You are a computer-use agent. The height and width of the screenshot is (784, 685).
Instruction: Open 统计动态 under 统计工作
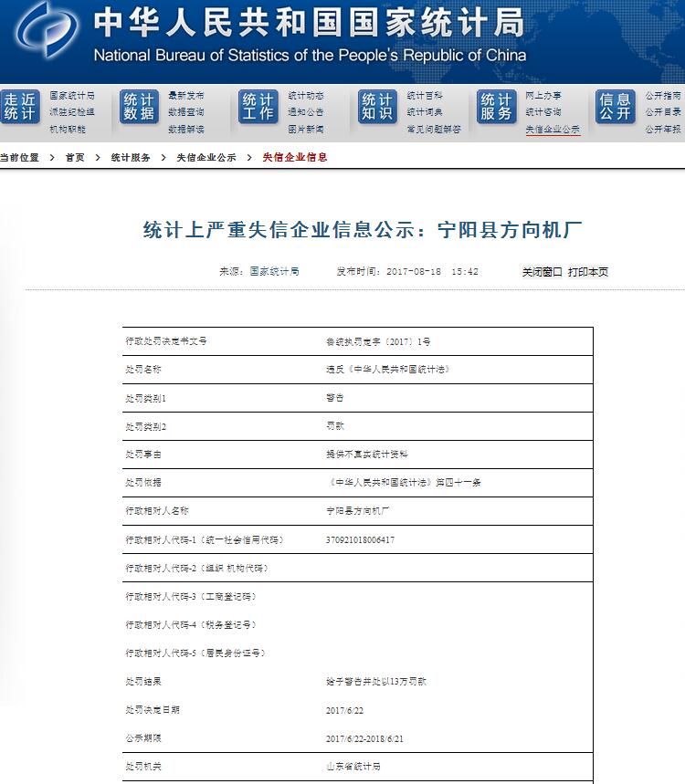click(306, 96)
